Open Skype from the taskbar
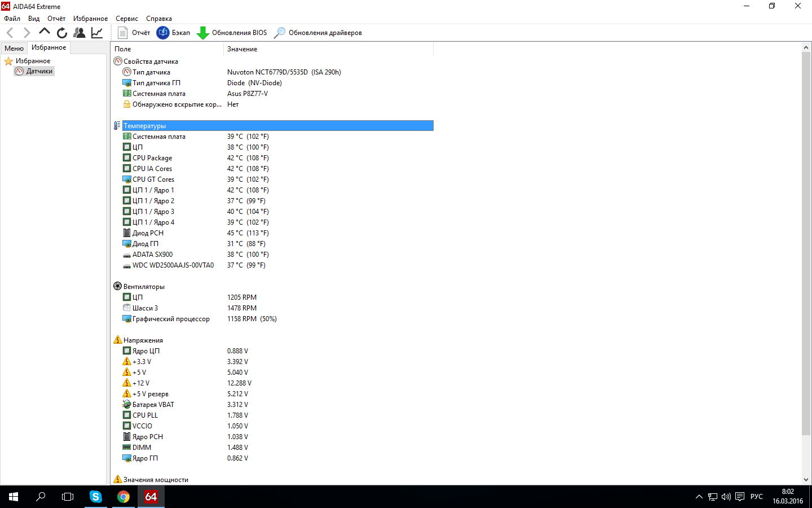812x508 pixels. click(x=96, y=497)
